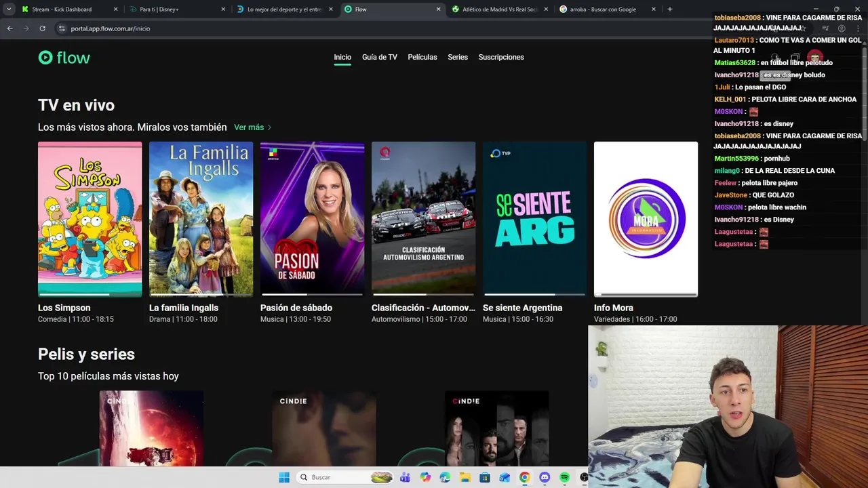Click the Se Siente ARG poster
Image resolution: width=868 pixels, height=488 pixels.
(534, 218)
